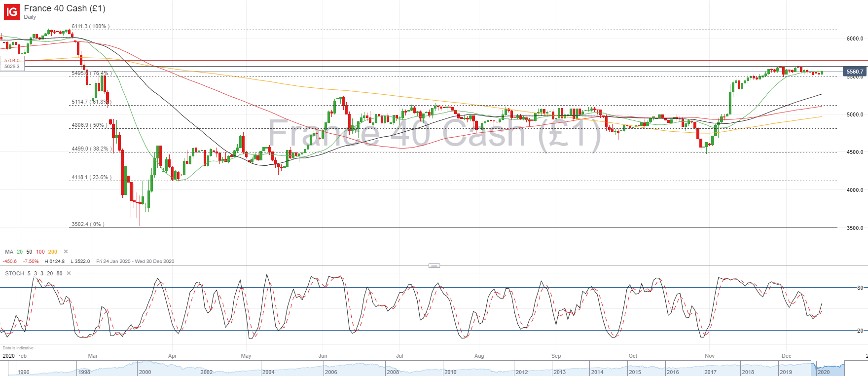This screenshot has height=376, width=868.
Task: Select the MA 50 period label
Action: pyautogui.click(x=29, y=252)
